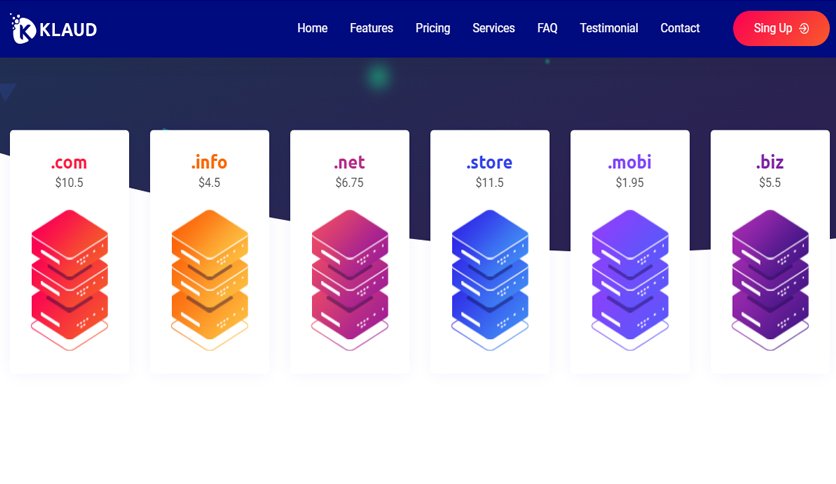The image size is (836, 484).
Task: Click the .info domain title
Action: pyautogui.click(x=209, y=162)
